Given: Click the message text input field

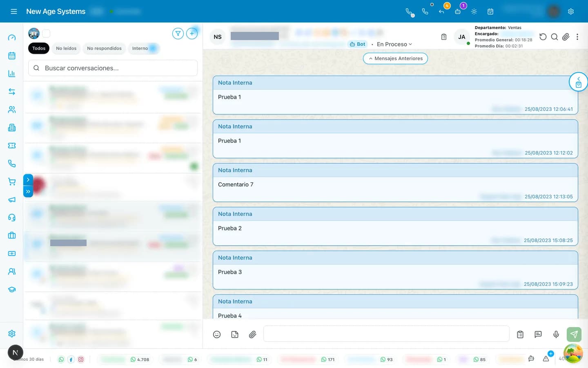Looking at the screenshot, I should click(x=386, y=334).
